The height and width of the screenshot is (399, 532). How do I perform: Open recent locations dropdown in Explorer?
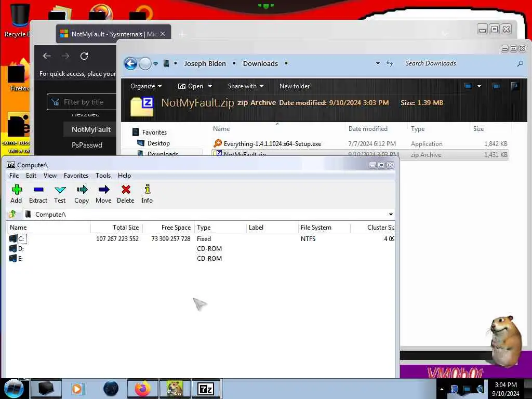(155, 63)
